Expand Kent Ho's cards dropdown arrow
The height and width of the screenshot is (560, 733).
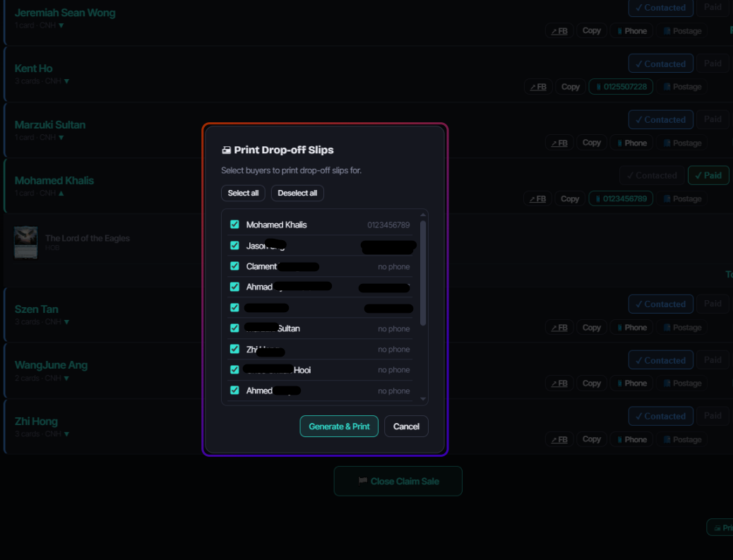click(67, 81)
